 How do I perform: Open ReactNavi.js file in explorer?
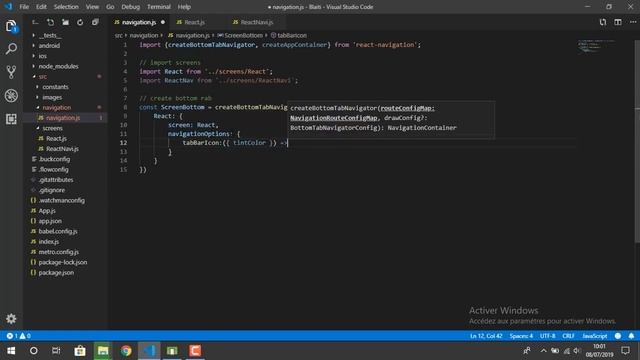pos(62,149)
